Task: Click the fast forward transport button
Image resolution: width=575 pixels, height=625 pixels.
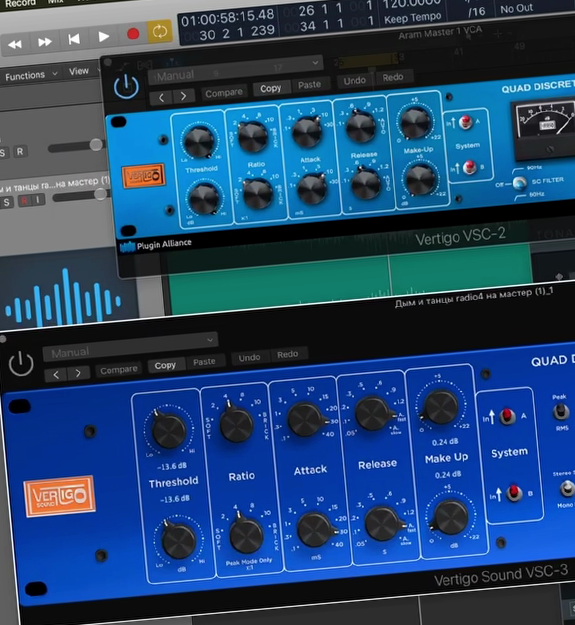Action: pyautogui.click(x=44, y=41)
